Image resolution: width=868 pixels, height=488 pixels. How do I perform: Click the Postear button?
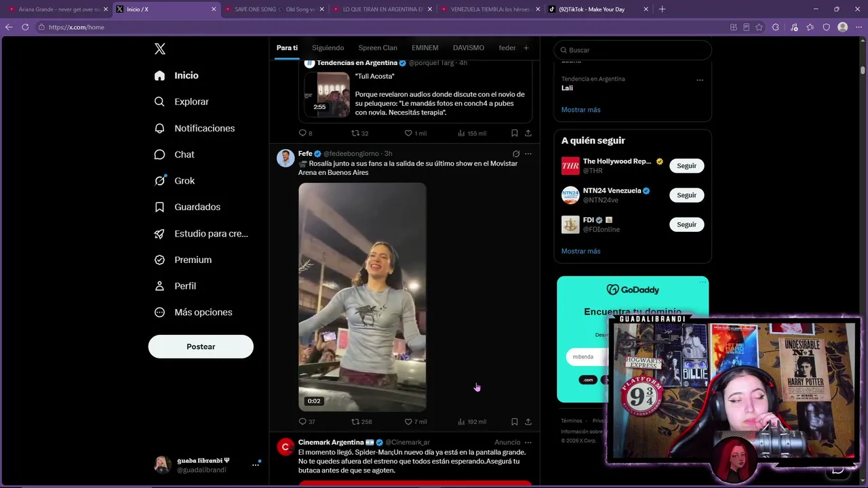(201, 346)
